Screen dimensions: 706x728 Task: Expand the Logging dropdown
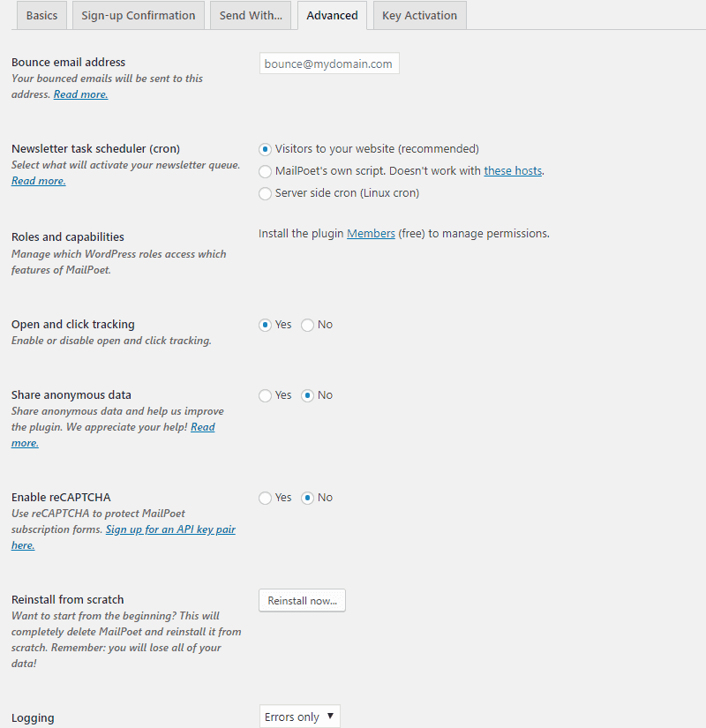click(x=300, y=717)
